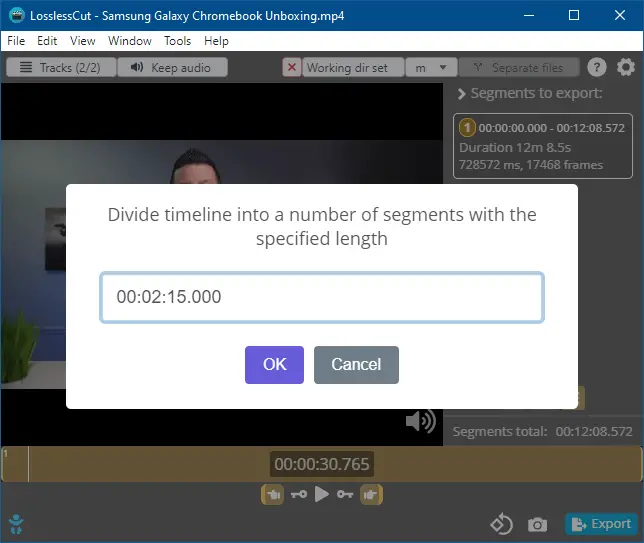Viewport: 644px width, 543px height.
Task: Set cut start with left hand icon
Action: coord(272,495)
